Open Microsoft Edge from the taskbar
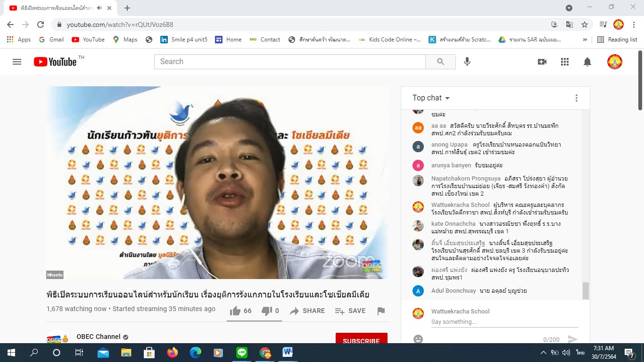The height and width of the screenshot is (362, 644). tap(196, 352)
